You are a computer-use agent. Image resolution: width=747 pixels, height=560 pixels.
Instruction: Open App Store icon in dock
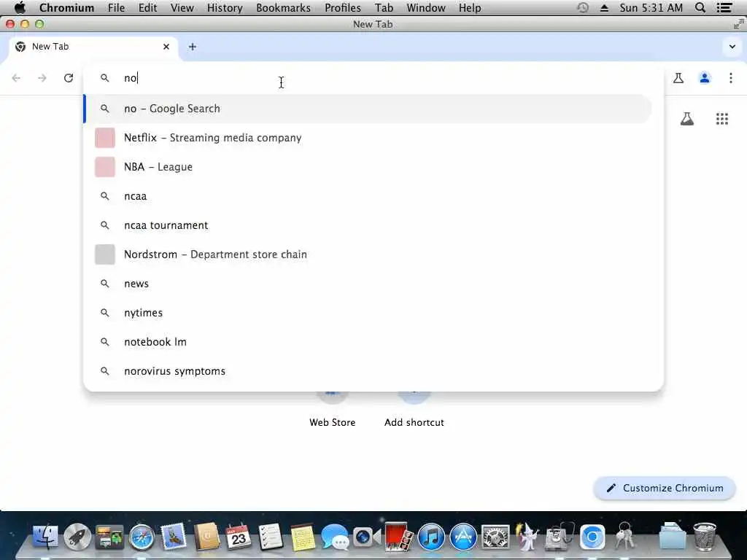[x=463, y=537]
